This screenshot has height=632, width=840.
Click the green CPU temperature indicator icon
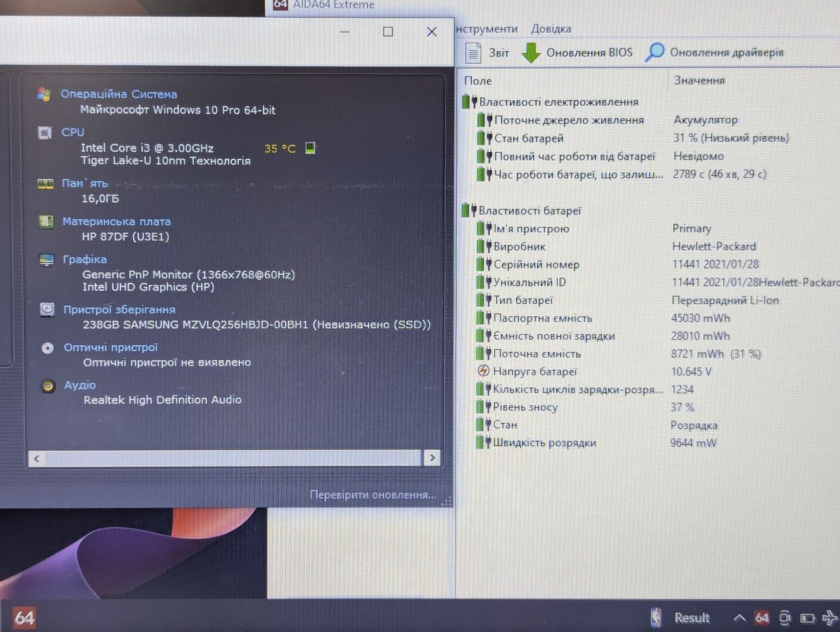310,148
